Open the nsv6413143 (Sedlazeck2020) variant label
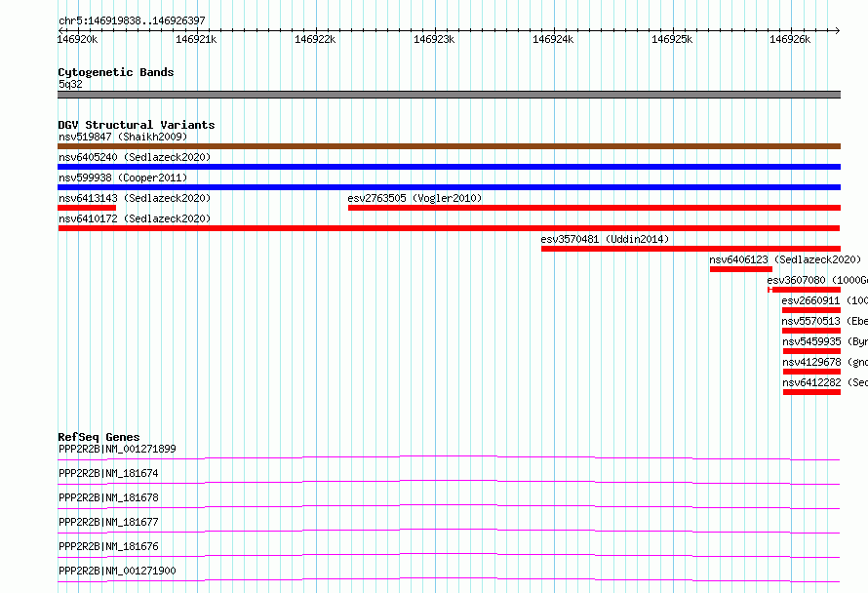This screenshot has height=593, width=868. (135, 198)
